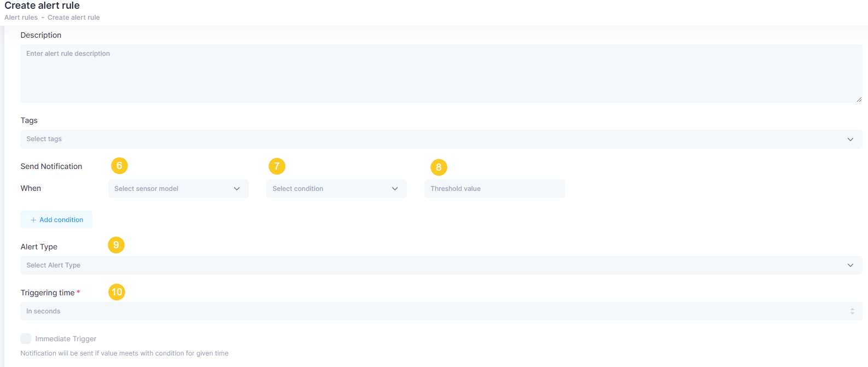Click Alert Type chevron arrow
Image resolution: width=868 pixels, height=367 pixels.
click(850, 265)
